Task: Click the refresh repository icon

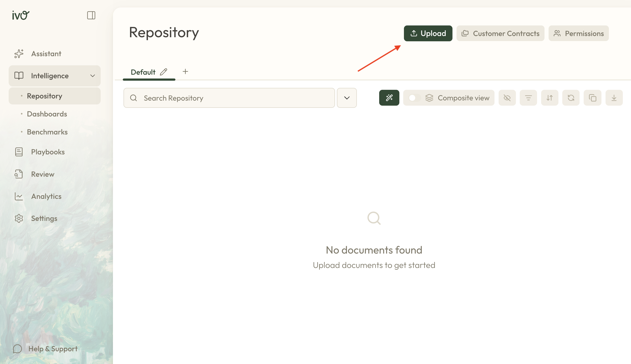Action: pyautogui.click(x=571, y=98)
